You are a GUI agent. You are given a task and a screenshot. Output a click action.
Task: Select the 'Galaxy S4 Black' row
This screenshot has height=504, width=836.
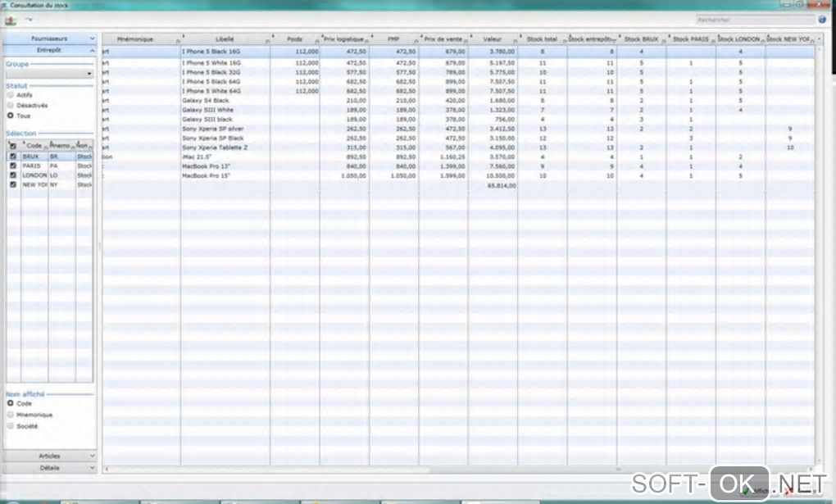[458, 100]
